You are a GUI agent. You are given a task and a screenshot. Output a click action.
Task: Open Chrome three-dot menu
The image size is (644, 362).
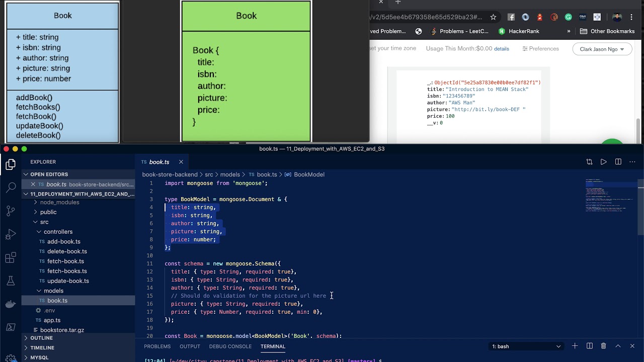(631, 17)
